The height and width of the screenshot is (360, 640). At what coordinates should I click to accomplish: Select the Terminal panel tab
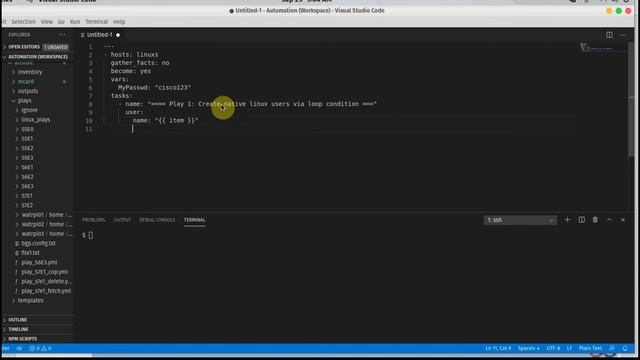194,220
